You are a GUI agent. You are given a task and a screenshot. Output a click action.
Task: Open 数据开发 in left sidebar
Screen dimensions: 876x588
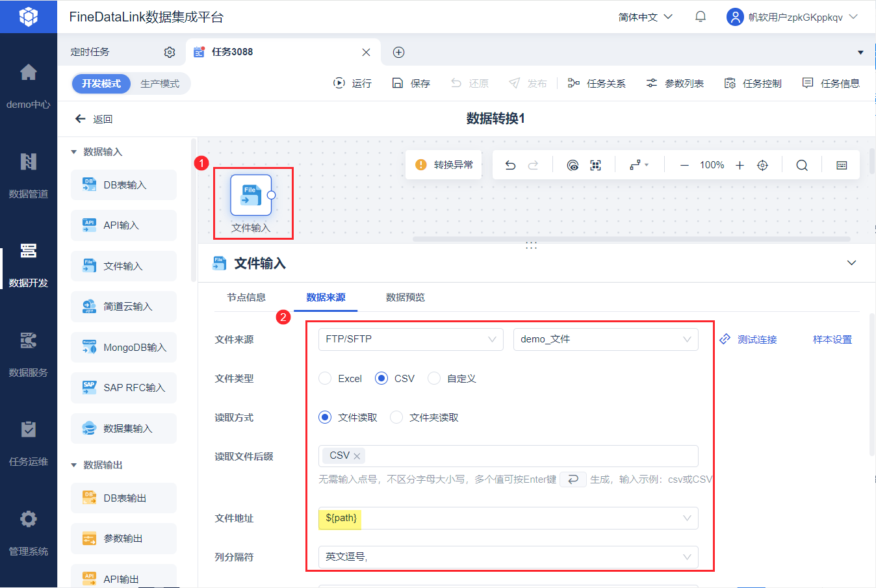(x=29, y=264)
